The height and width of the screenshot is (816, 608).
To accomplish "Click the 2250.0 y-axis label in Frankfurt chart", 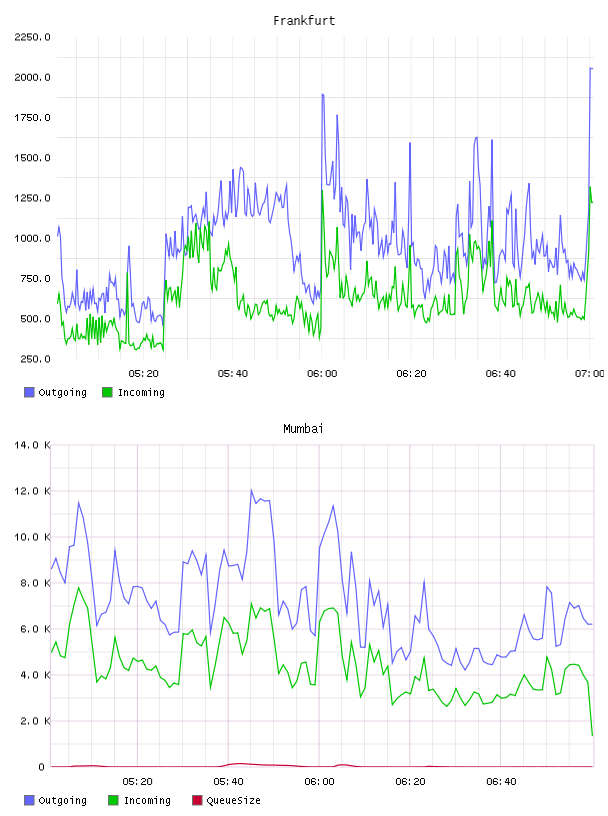I will coord(32,37).
